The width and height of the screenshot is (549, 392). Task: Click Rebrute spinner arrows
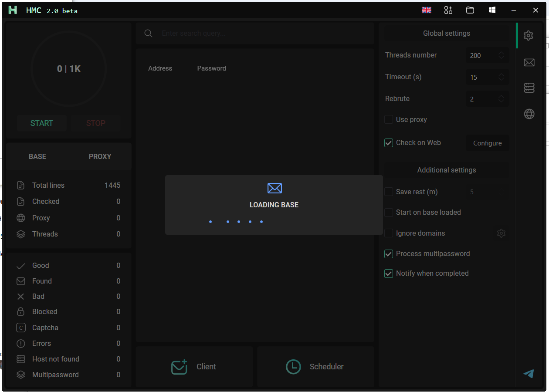501,99
